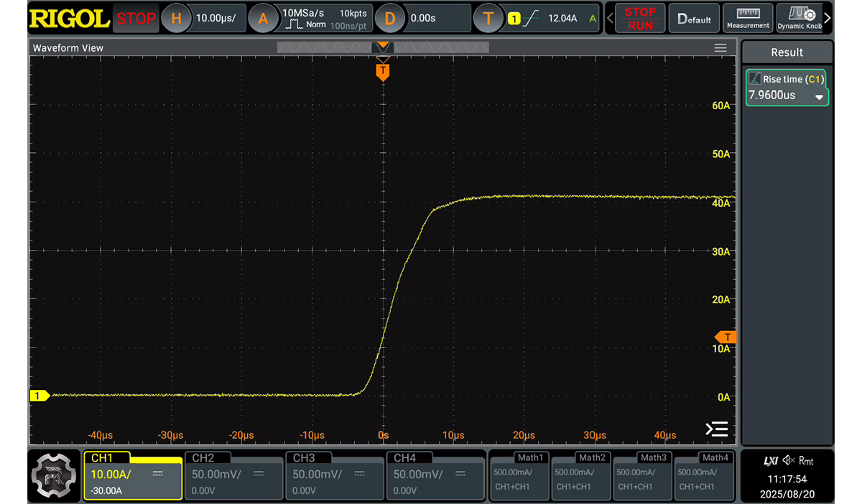Viewport: 862px width, 504px height.
Task: Tap the horizontal timebase H icon
Action: coord(176,19)
